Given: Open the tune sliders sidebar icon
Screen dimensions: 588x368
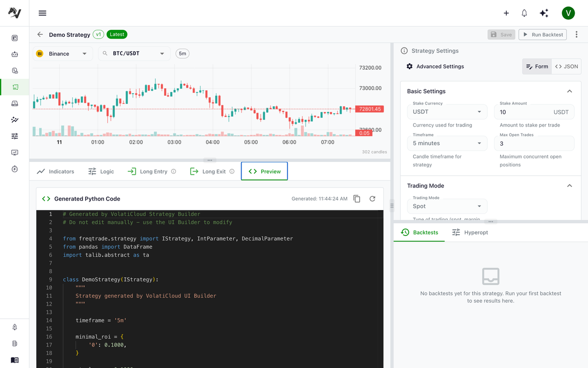Looking at the screenshot, I should (x=15, y=136).
